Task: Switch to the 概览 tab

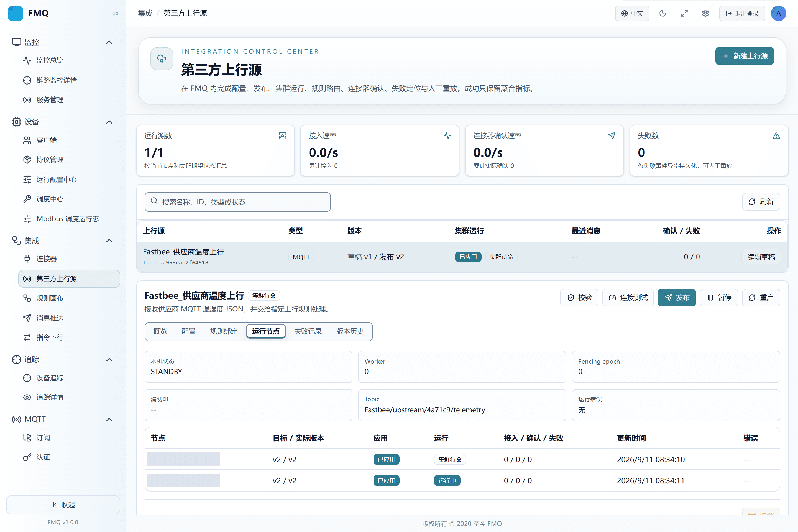Action: click(160, 331)
